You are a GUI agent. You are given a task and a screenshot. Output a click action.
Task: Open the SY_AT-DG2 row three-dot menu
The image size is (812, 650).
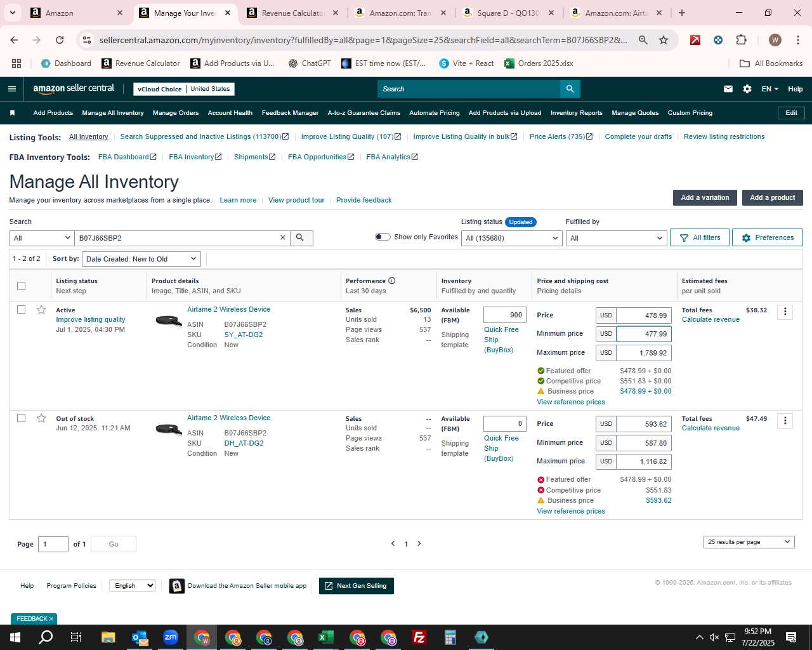[785, 312]
